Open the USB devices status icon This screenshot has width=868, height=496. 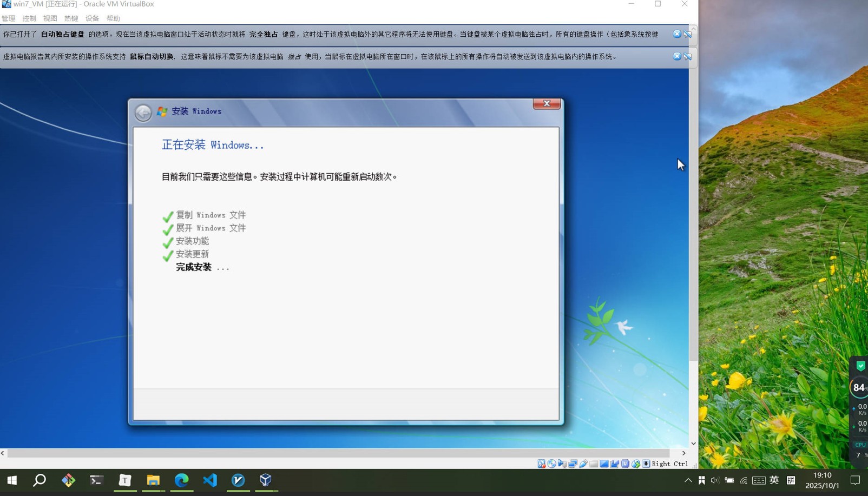pos(583,464)
